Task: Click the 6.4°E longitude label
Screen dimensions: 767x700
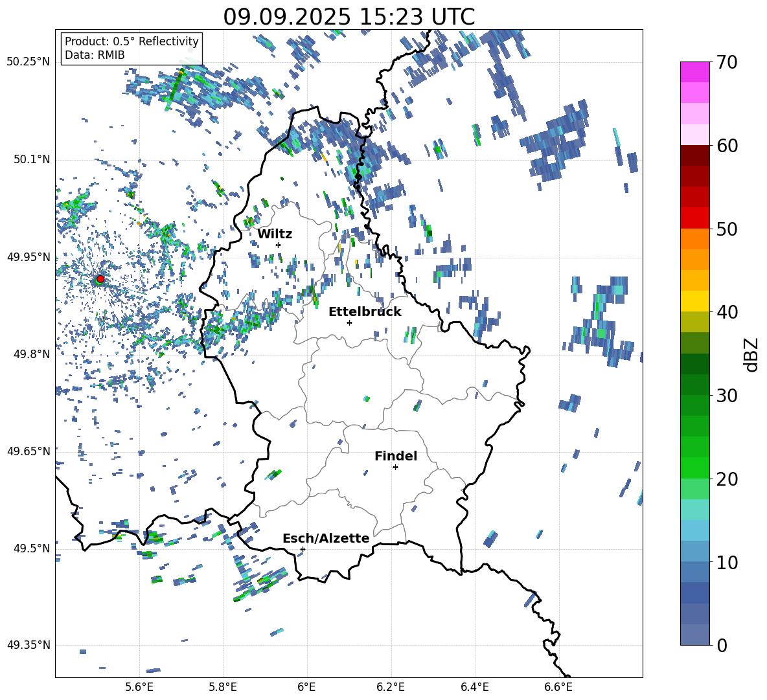Action: [474, 688]
